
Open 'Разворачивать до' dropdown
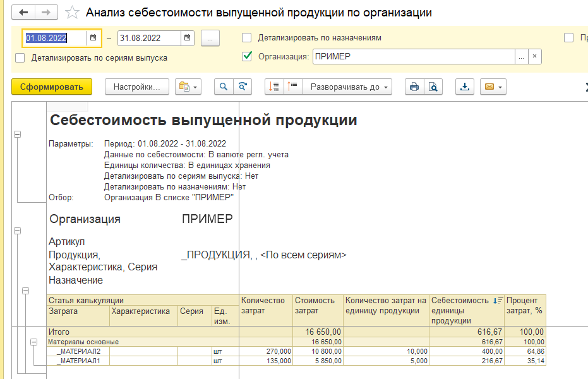tap(348, 87)
